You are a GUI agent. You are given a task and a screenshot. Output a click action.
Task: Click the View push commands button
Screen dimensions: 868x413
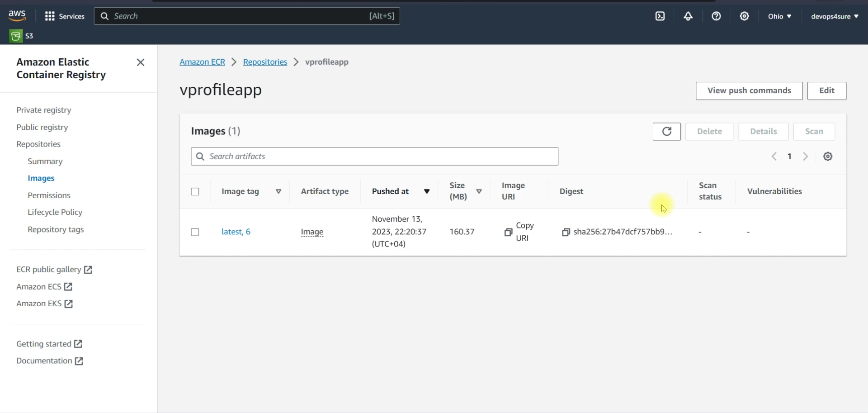[749, 91]
